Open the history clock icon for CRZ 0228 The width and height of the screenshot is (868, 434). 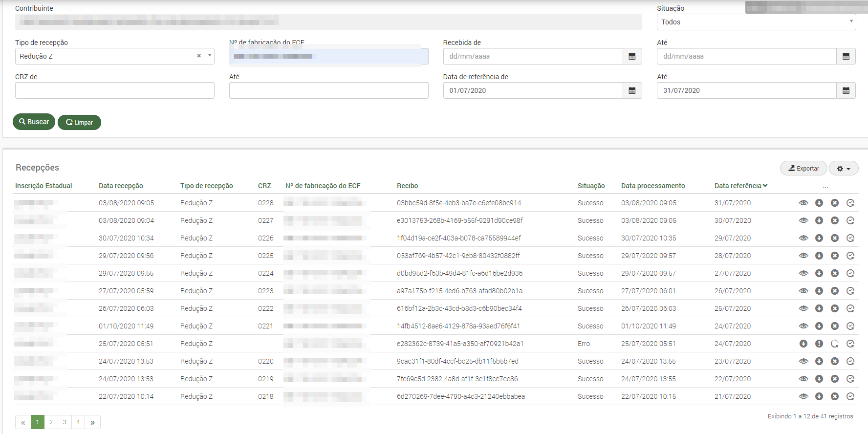[850, 203]
